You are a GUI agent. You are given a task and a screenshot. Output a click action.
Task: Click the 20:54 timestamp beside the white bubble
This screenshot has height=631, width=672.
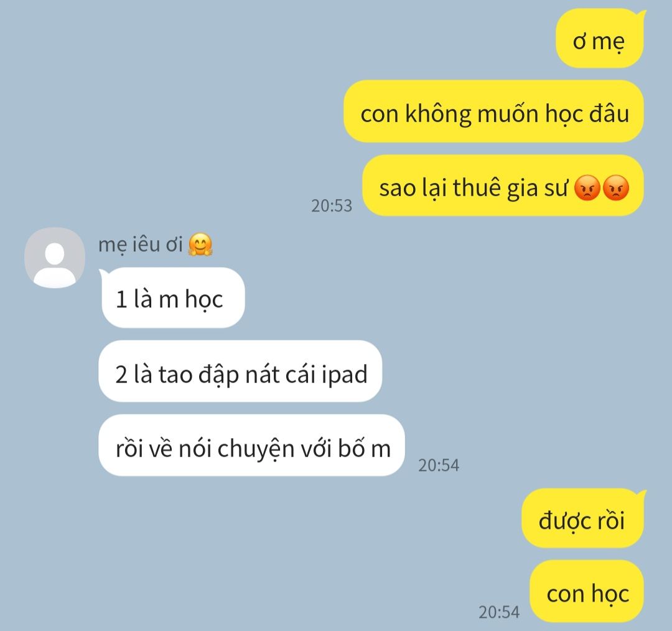pyautogui.click(x=439, y=465)
